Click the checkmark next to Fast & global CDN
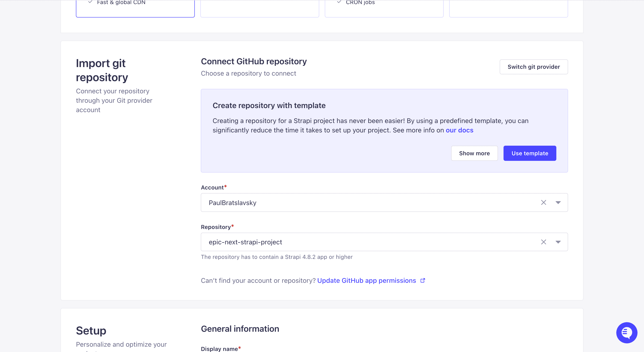 point(90,2)
